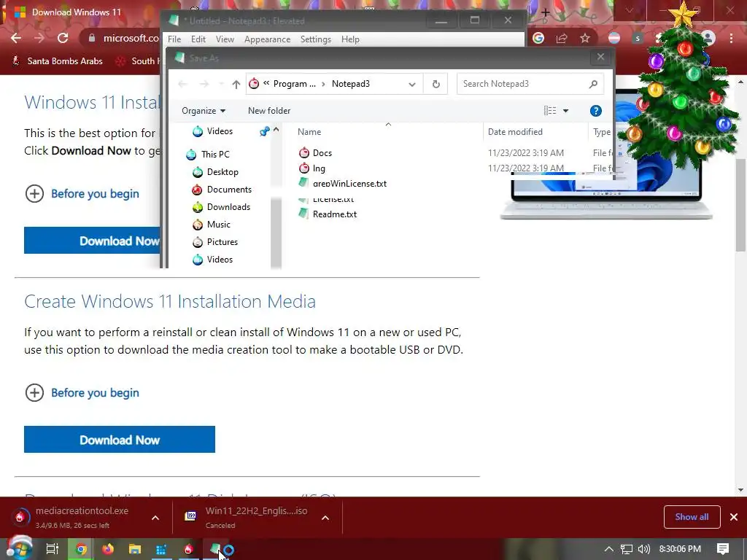Click the search magnifier in the Save As dialog
This screenshot has height=560, width=747.
coord(593,85)
